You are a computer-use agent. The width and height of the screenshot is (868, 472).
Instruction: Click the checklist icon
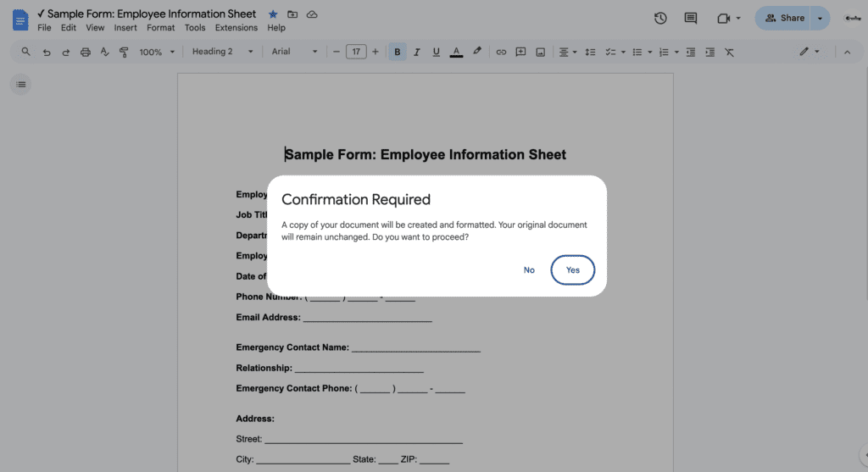610,52
